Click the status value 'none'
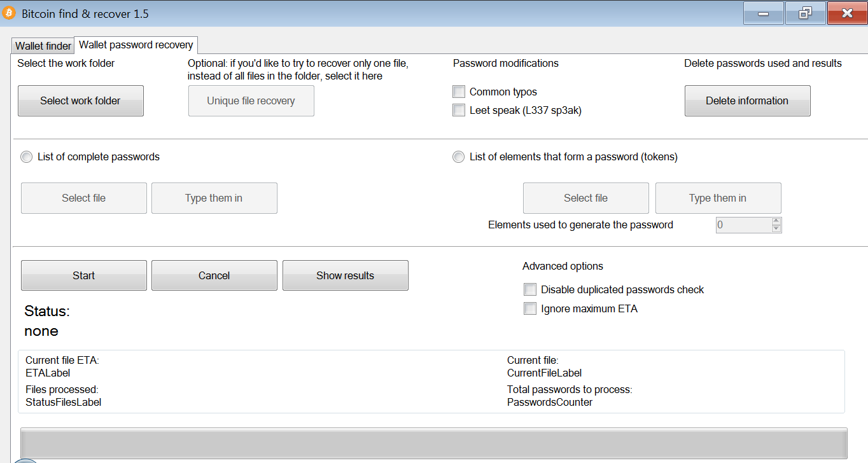Screen dimensions: 868x463 tap(41, 331)
